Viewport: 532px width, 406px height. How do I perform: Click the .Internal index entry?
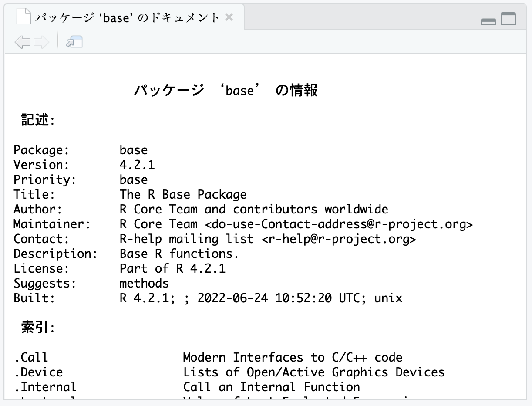(x=45, y=387)
